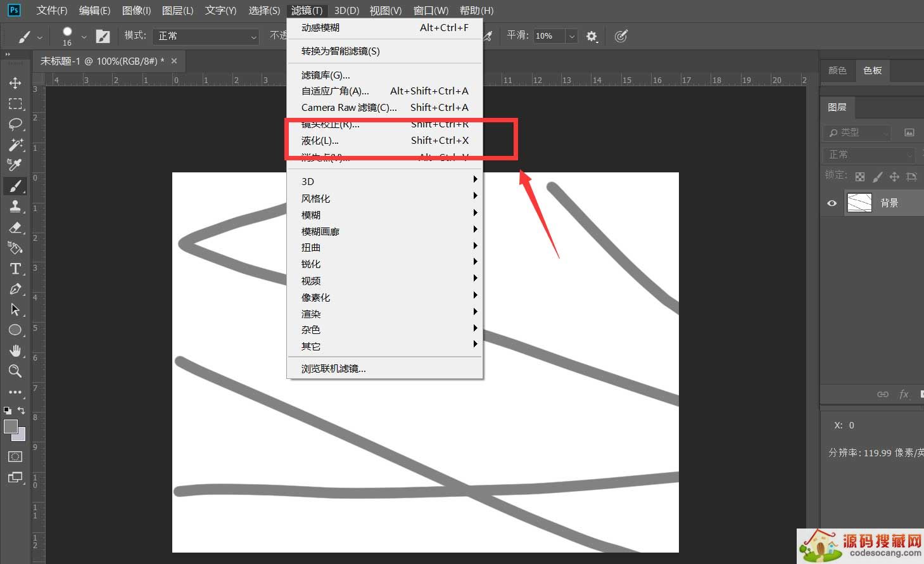The image size is (924, 564).
Task: Close the 未标题-1 document tab
Action: tap(174, 61)
